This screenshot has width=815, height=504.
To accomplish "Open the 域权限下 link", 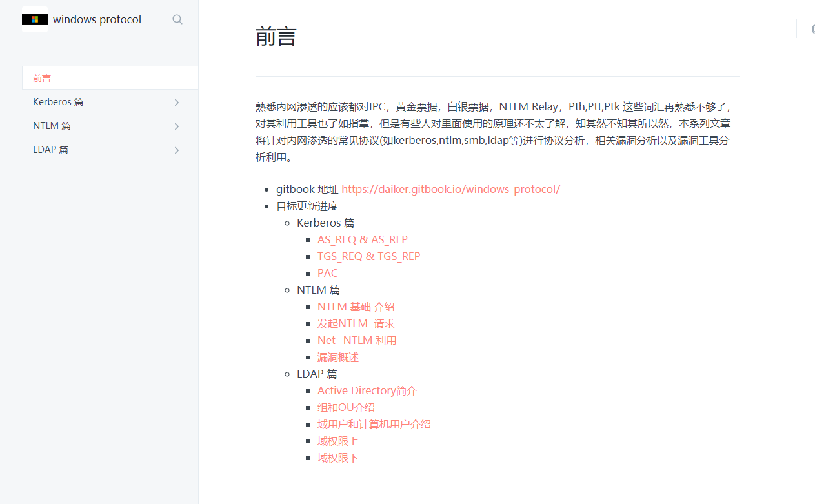I will point(338,458).
